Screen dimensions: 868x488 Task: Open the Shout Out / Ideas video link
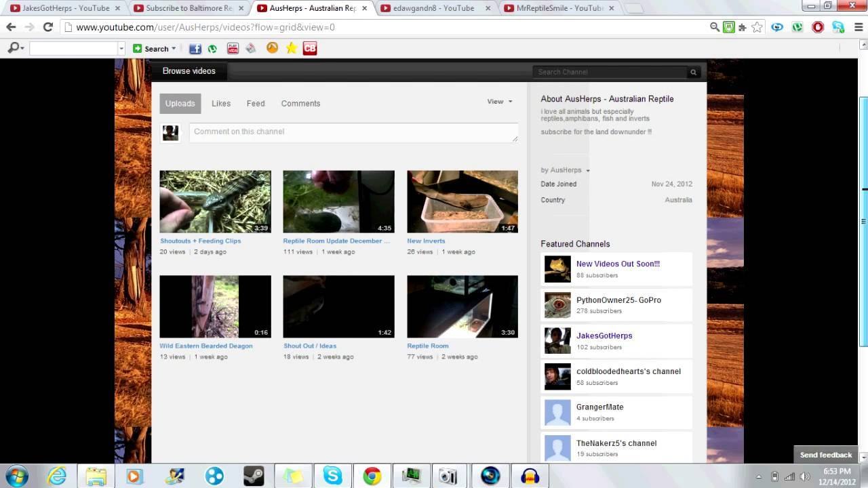point(310,346)
